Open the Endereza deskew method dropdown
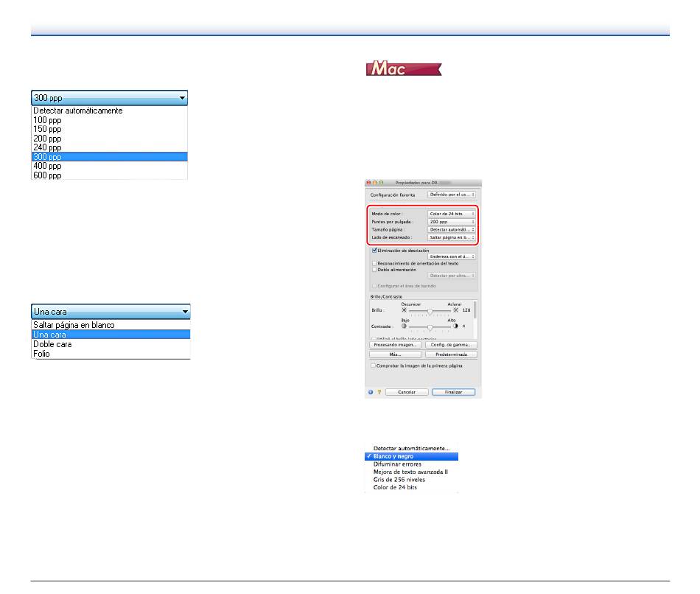Viewport: 700px width, 594px height. (x=452, y=256)
